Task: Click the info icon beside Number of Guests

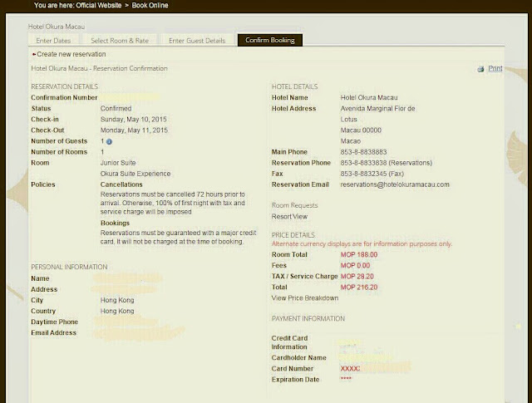Action: pos(109,142)
